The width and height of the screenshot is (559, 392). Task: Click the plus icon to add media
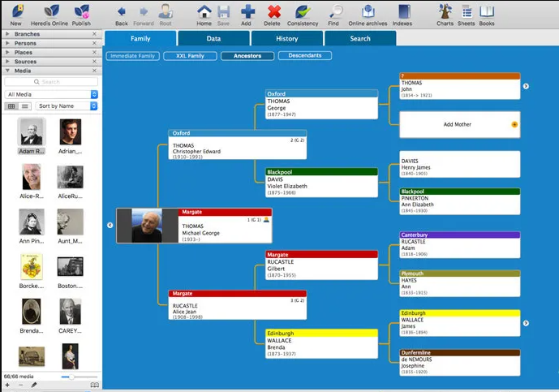[x=7, y=385]
